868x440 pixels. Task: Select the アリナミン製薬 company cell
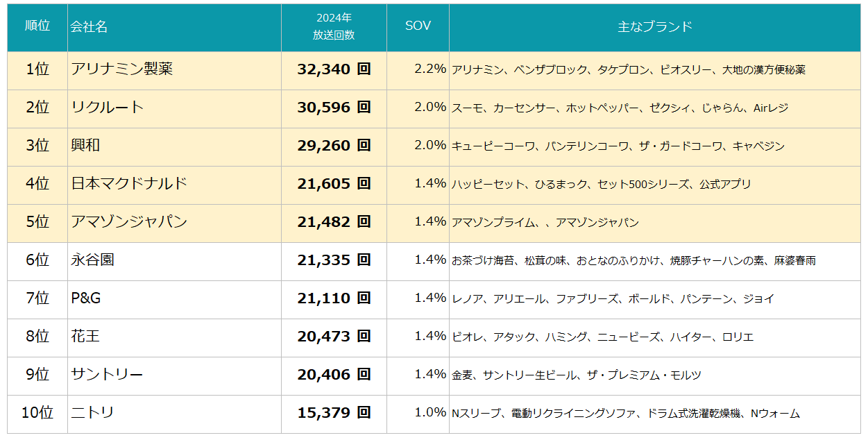point(122,69)
